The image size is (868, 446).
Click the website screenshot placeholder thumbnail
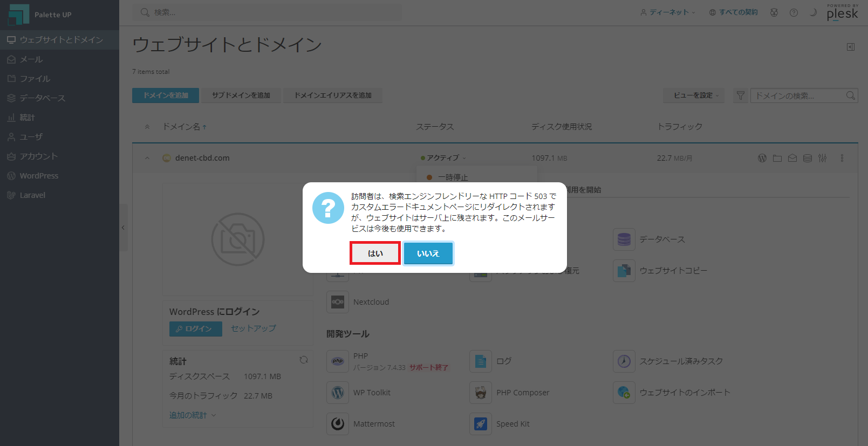[238, 239]
